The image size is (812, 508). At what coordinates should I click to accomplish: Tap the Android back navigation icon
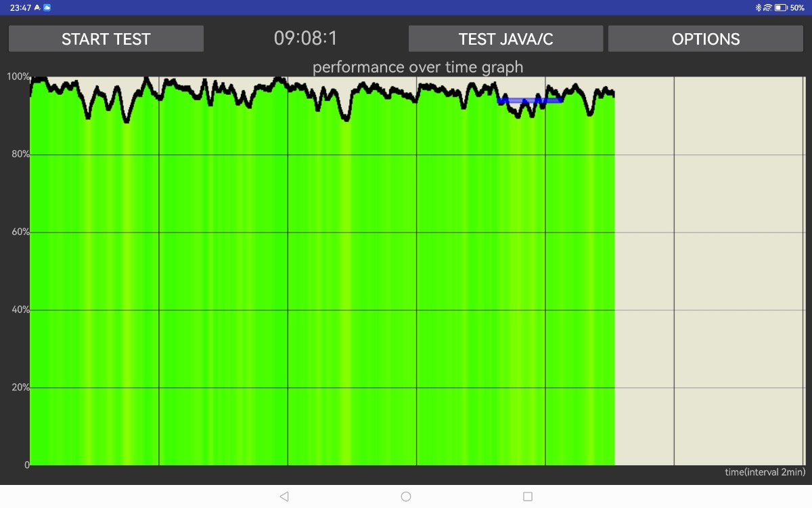284,496
